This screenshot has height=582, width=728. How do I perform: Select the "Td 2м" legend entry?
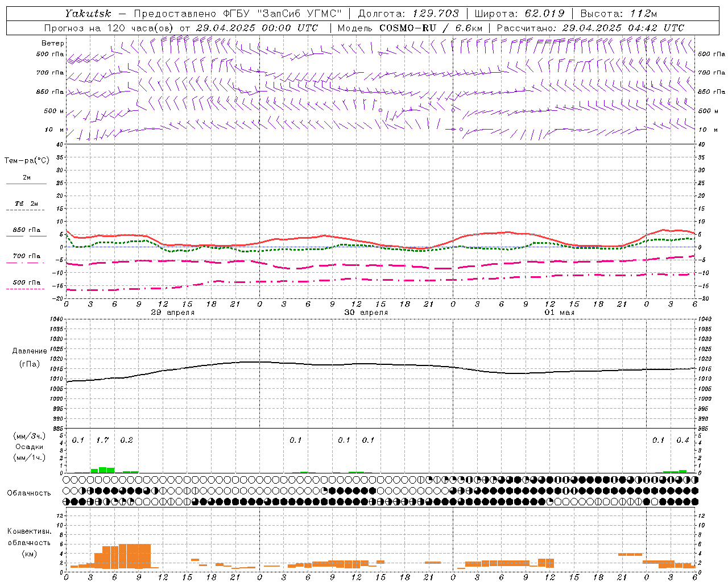pos(27,203)
